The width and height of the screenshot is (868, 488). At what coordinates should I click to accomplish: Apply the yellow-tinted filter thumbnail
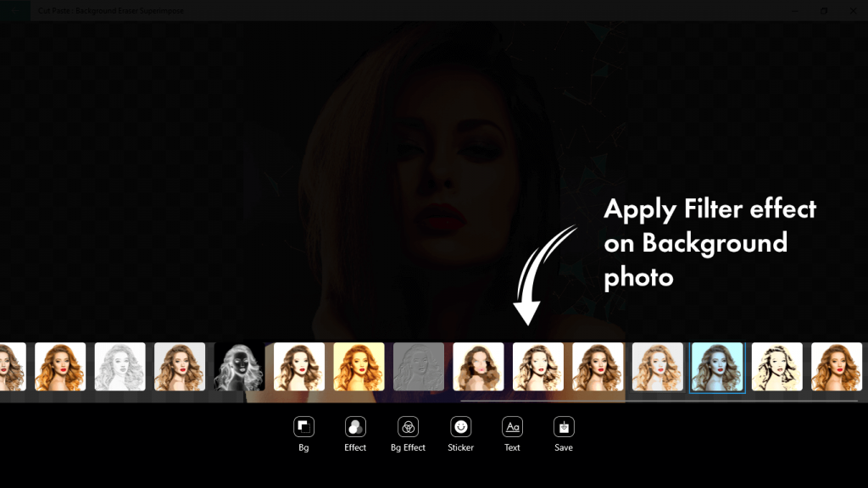tap(359, 366)
